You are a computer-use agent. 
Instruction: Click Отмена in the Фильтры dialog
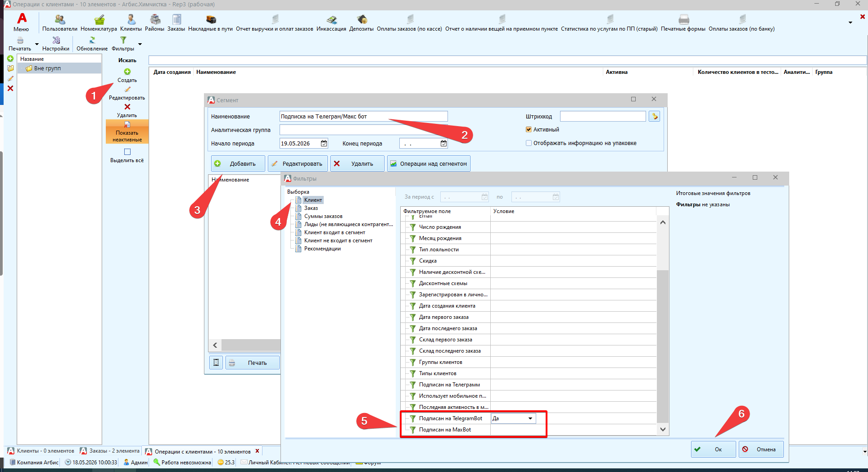coord(761,449)
